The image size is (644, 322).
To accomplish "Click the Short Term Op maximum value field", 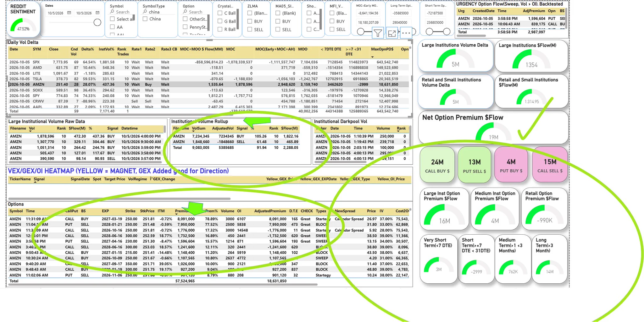I will coord(435,23).
